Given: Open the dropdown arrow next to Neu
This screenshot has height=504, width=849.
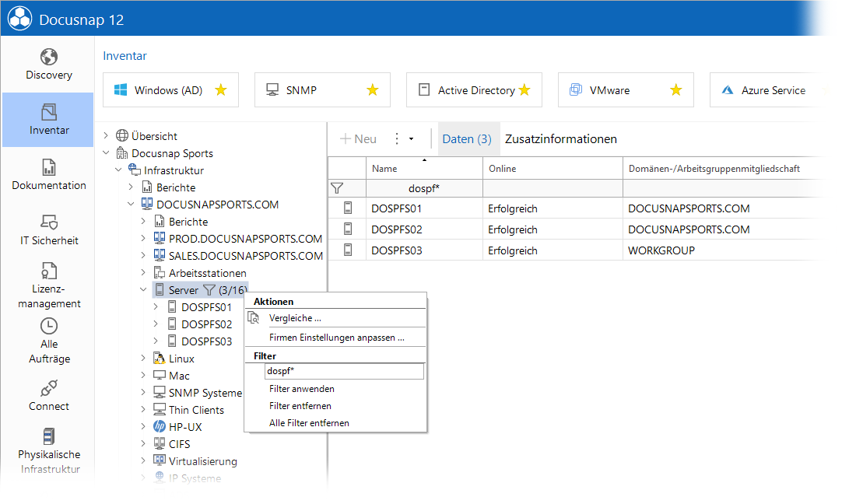Looking at the screenshot, I should 412,139.
